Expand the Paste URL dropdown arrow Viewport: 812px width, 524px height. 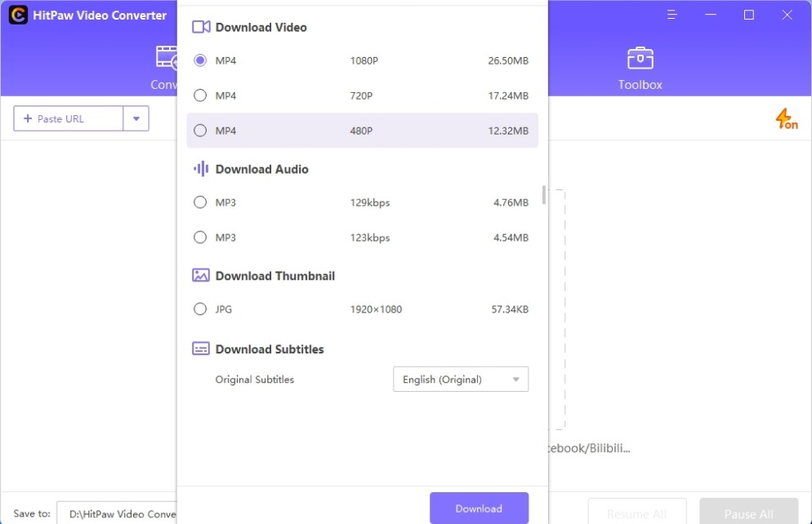coord(136,118)
